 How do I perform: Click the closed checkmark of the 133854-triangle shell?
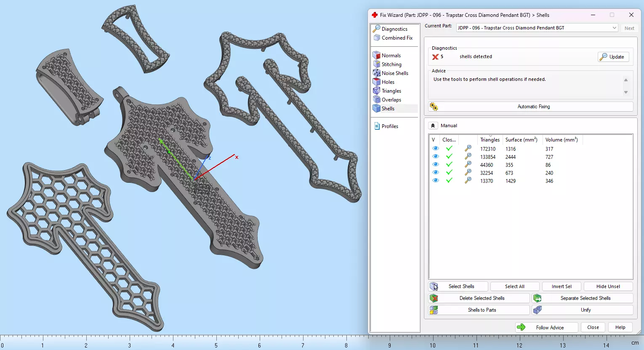[449, 157]
